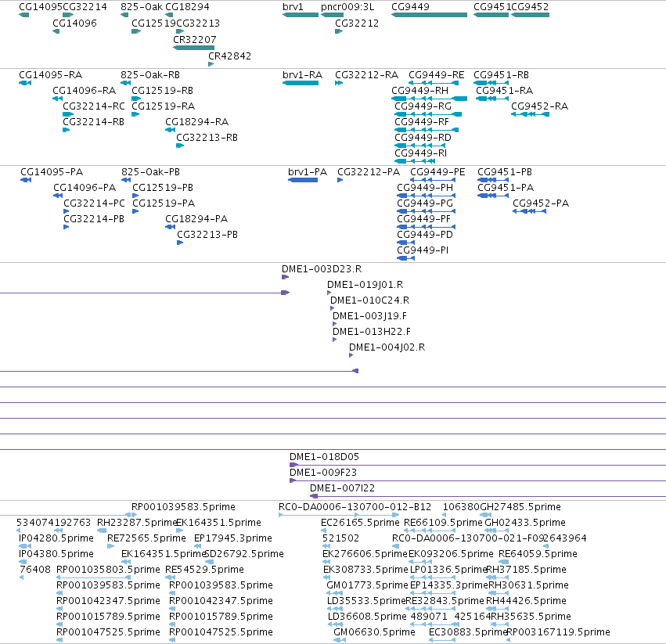Click the thick teal bar under CG9449 gene
The height and width of the screenshot is (644, 666).
point(429,15)
